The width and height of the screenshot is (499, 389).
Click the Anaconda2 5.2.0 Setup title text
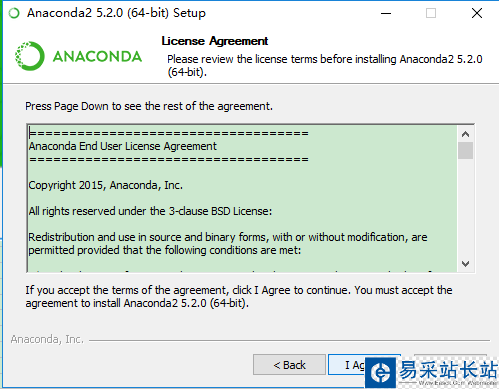[116, 13]
